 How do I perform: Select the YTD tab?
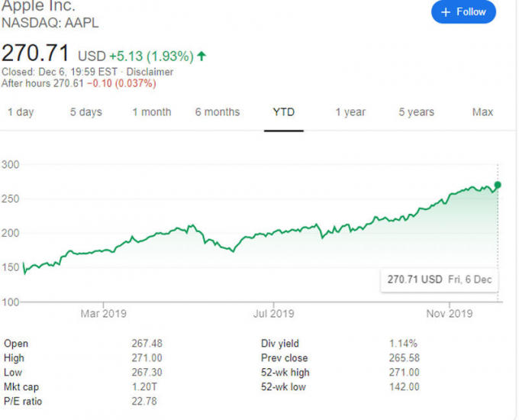(x=284, y=112)
